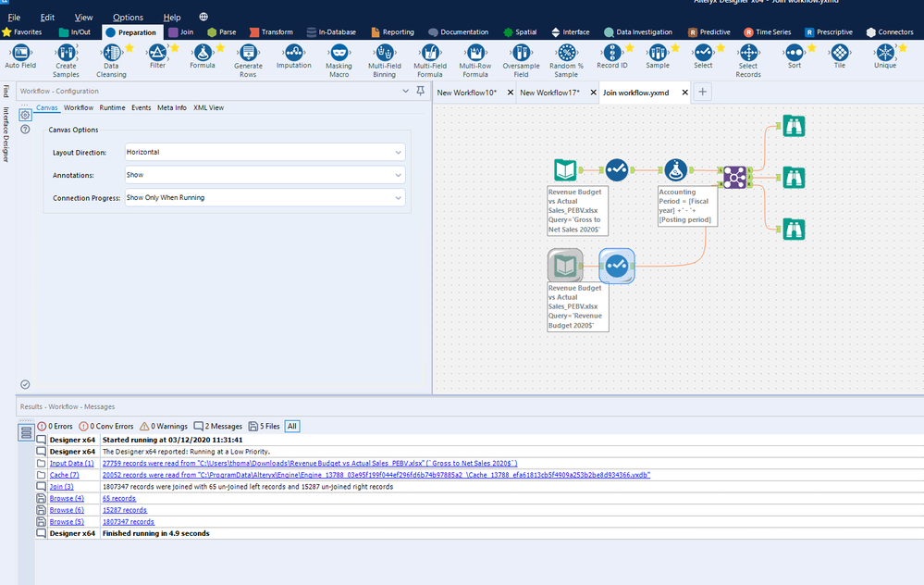Pick the Sort tool
The width and height of the screenshot is (924, 585).
(x=795, y=56)
